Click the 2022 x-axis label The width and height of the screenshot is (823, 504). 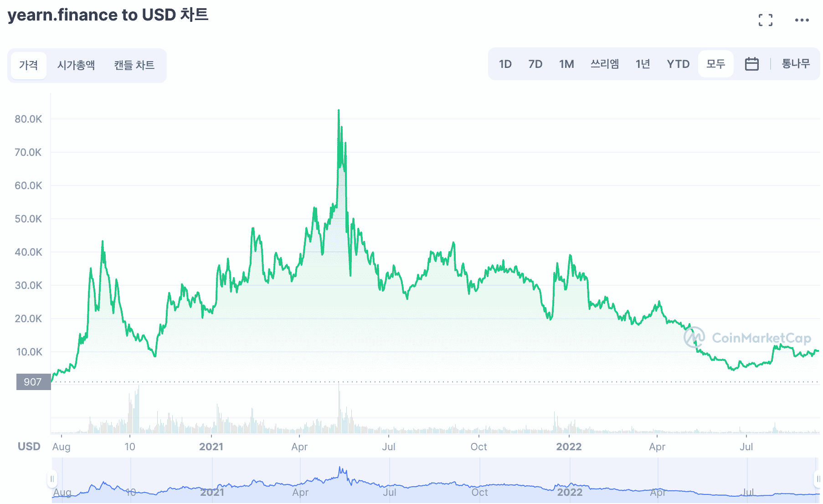pyautogui.click(x=569, y=447)
